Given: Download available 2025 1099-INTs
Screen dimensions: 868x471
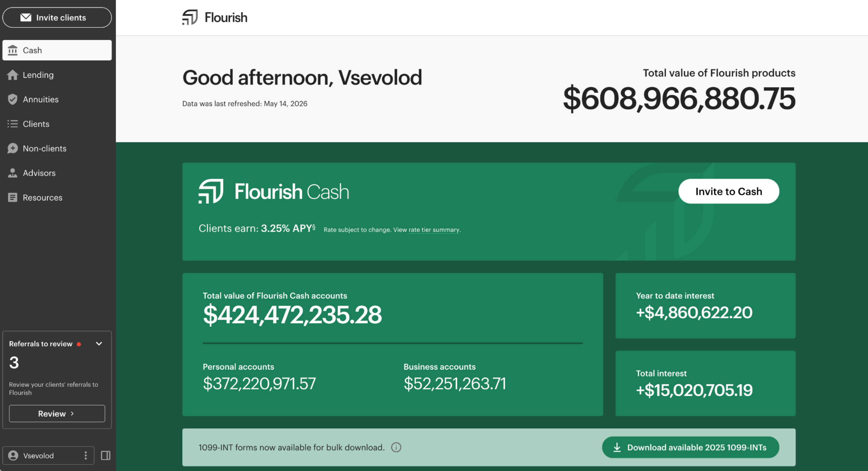Looking at the screenshot, I should pyautogui.click(x=691, y=447).
